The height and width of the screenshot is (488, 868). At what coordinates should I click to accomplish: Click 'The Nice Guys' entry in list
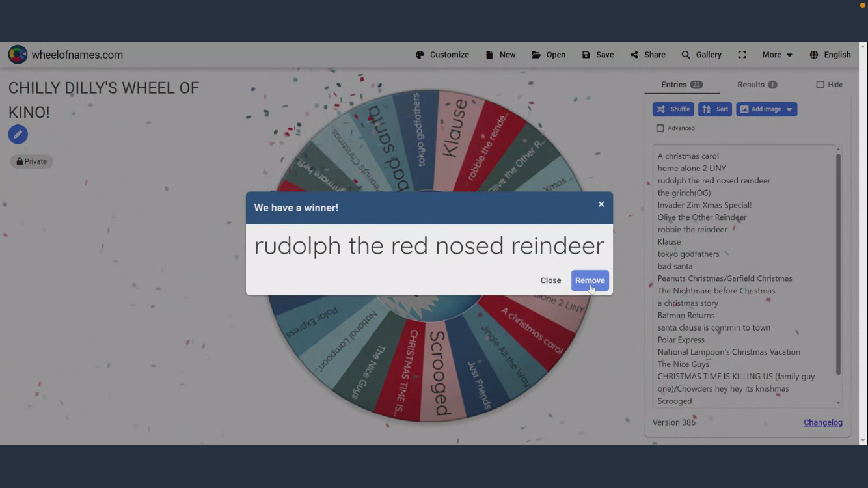point(683,364)
